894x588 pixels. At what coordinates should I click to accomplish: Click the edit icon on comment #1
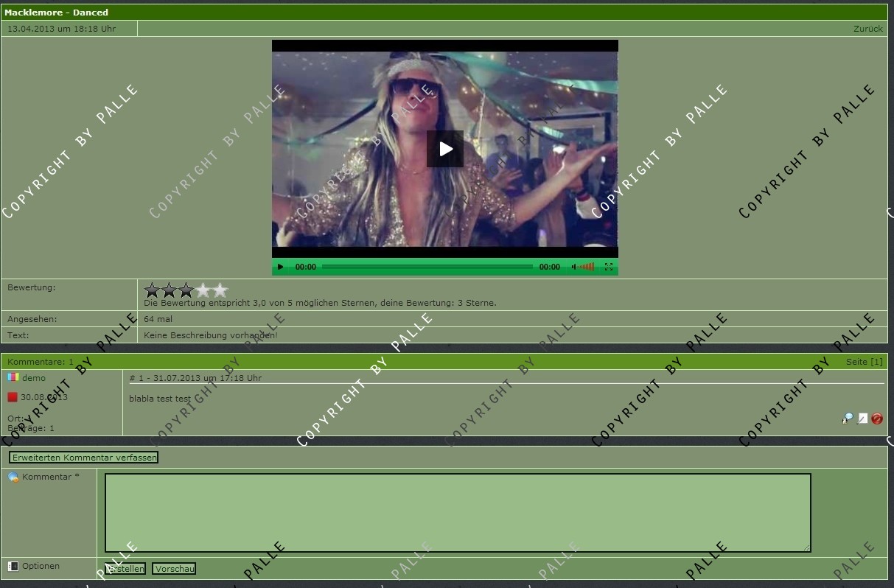862,419
